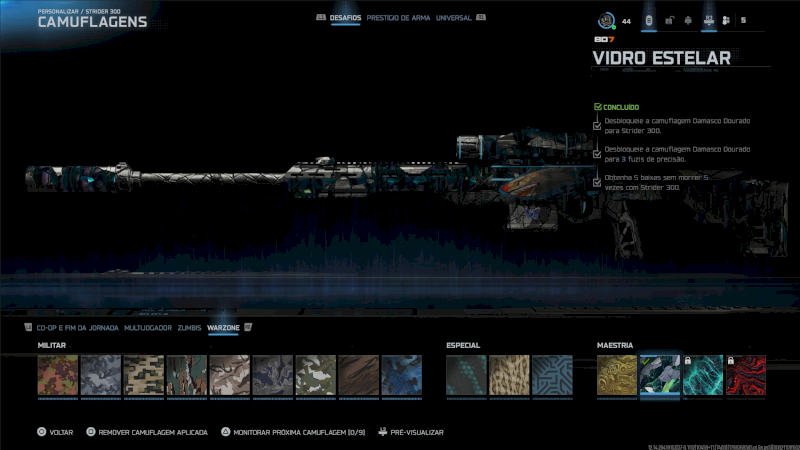Open the Zumbis camo tab
The image size is (800, 450).
(x=189, y=328)
